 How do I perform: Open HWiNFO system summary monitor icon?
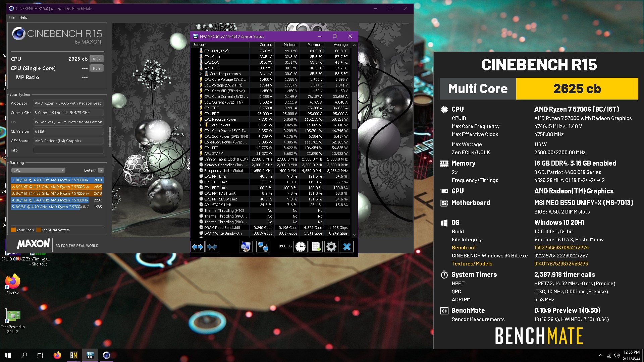[x=246, y=247]
